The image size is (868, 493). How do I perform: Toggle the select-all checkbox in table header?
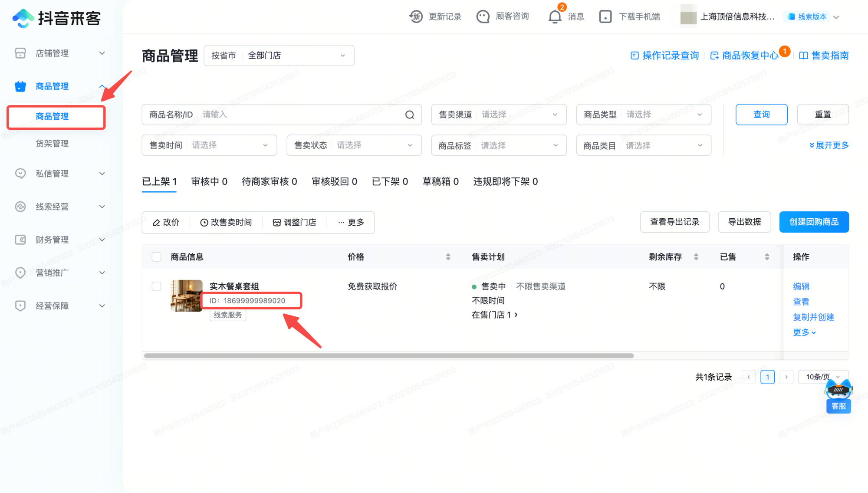pyautogui.click(x=157, y=257)
